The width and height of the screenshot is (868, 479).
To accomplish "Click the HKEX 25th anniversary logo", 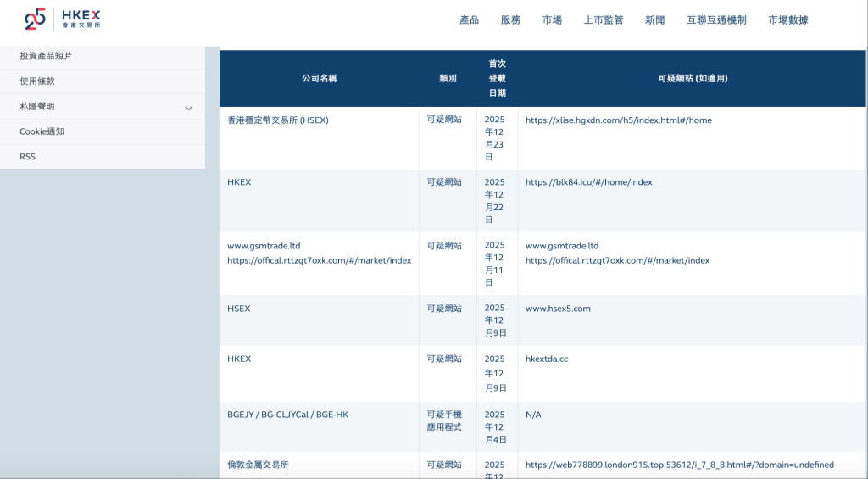I will coord(64,19).
